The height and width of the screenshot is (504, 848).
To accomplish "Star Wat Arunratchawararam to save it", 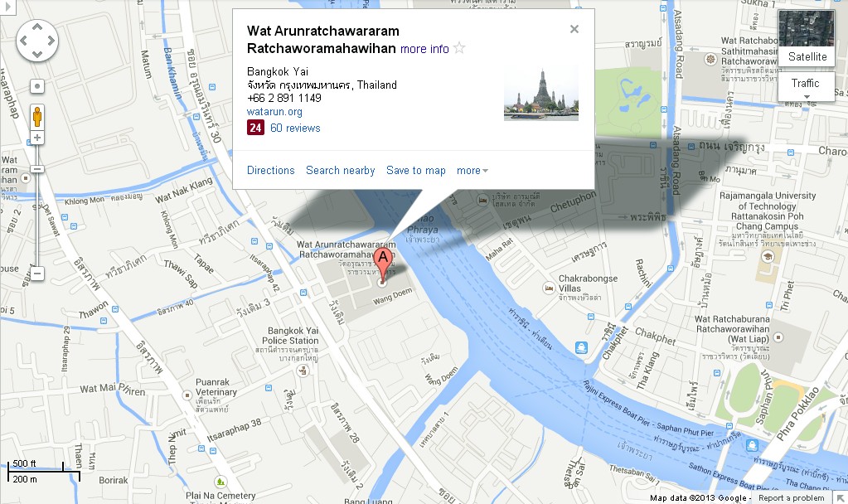I will 460,48.
